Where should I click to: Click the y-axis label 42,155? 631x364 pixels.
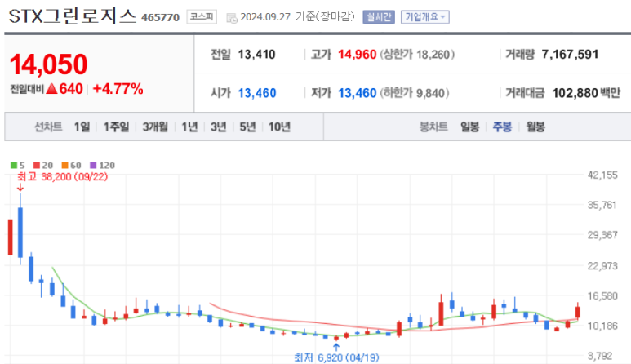tap(602, 175)
